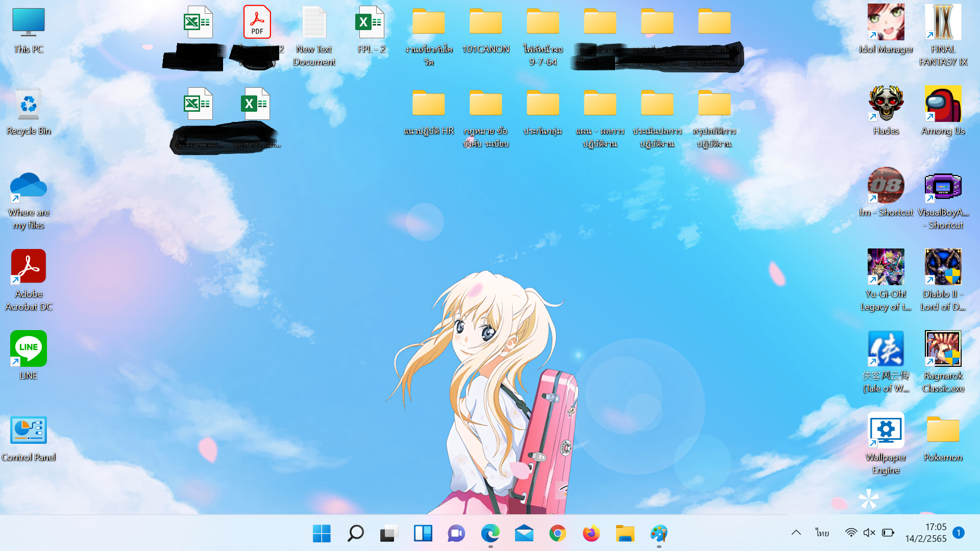Select the Pokemon folder
This screenshot has width=980, height=551.
tap(943, 439)
